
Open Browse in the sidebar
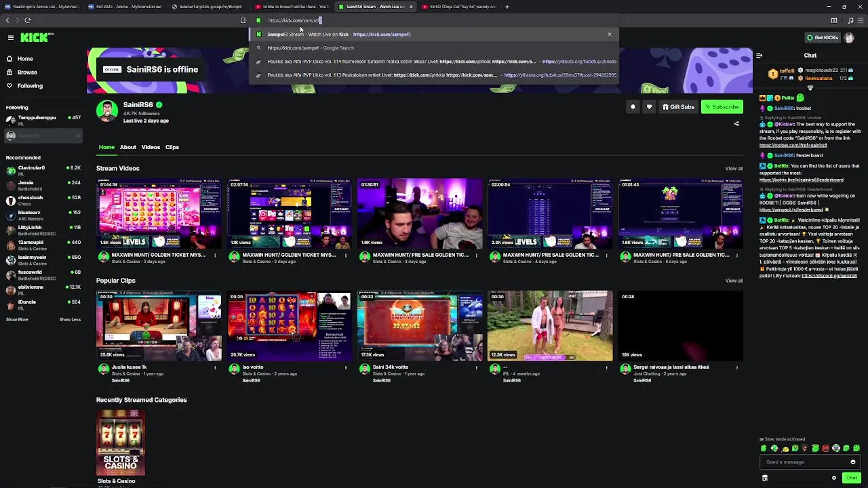pos(27,73)
